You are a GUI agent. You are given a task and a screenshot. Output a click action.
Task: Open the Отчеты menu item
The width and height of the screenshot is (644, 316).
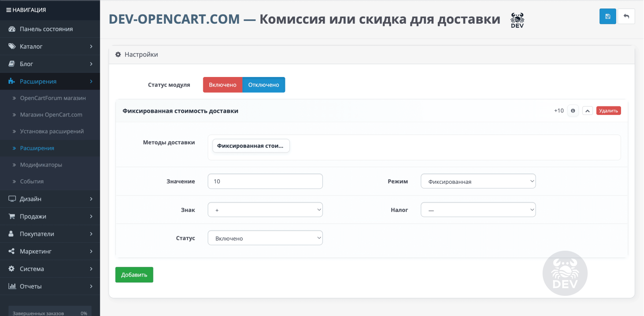click(50, 286)
